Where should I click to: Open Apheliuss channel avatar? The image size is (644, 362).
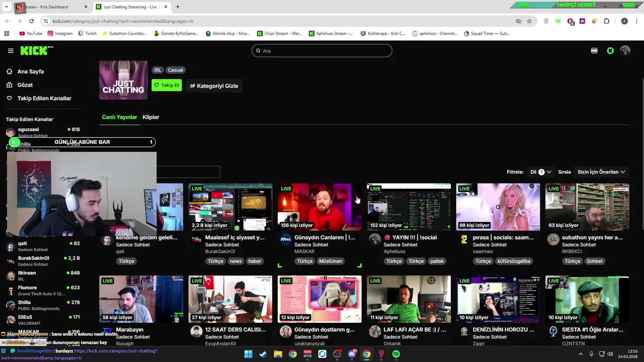click(x=375, y=239)
